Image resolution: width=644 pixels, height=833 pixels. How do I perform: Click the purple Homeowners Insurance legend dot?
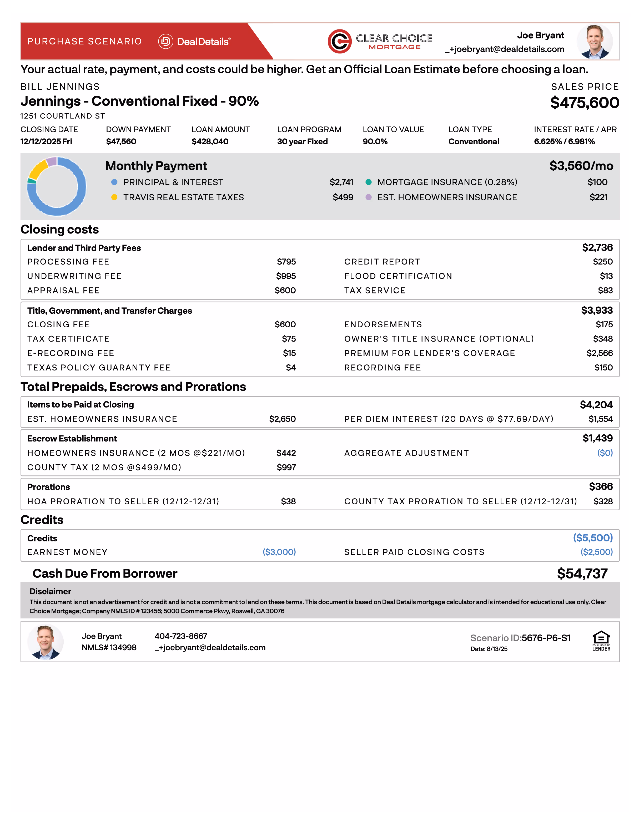369,197
